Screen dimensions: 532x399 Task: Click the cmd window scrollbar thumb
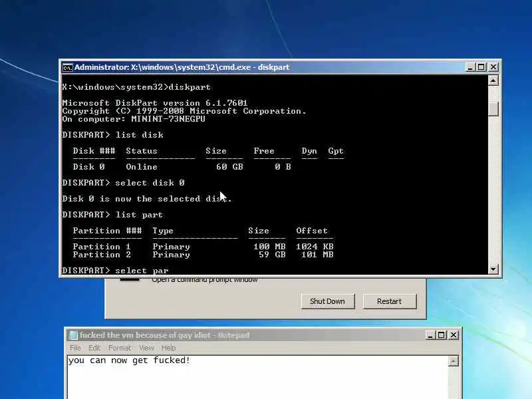493,109
